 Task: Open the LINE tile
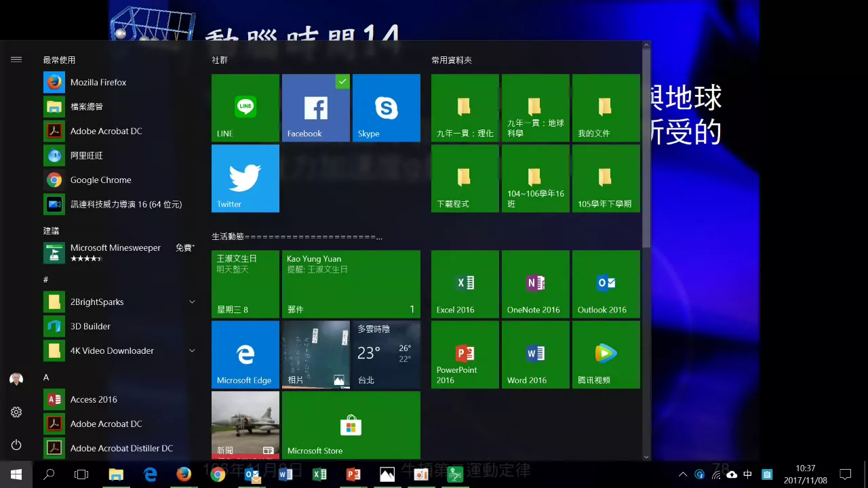(x=245, y=108)
